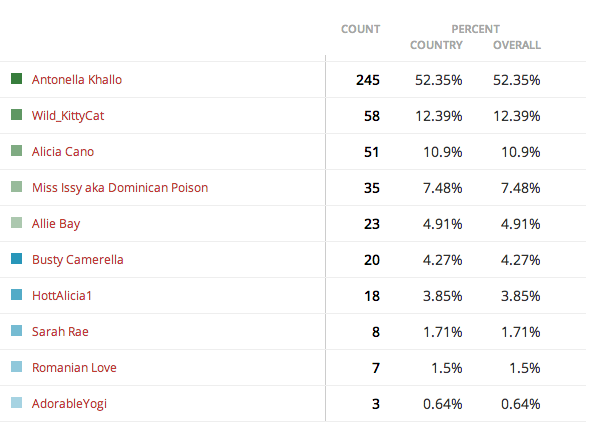
Task: Open the Antonella Khallo link
Action: [77, 79]
